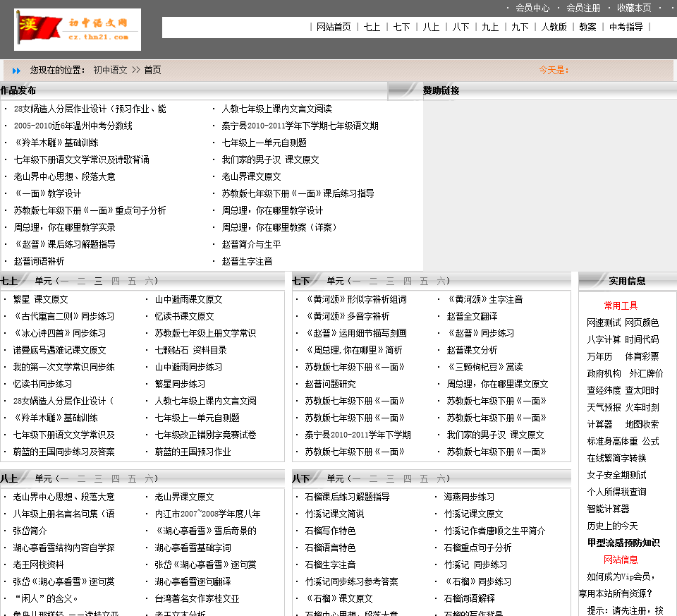Click 赞助链接 section header

click(x=441, y=91)
